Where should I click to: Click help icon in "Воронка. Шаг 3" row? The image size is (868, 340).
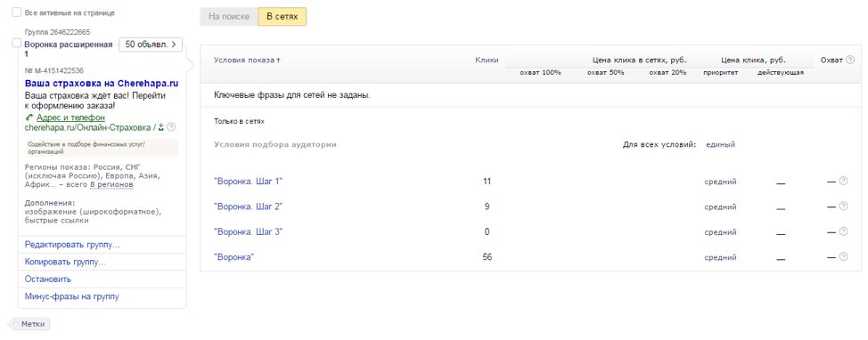click(x=843, y=231)
